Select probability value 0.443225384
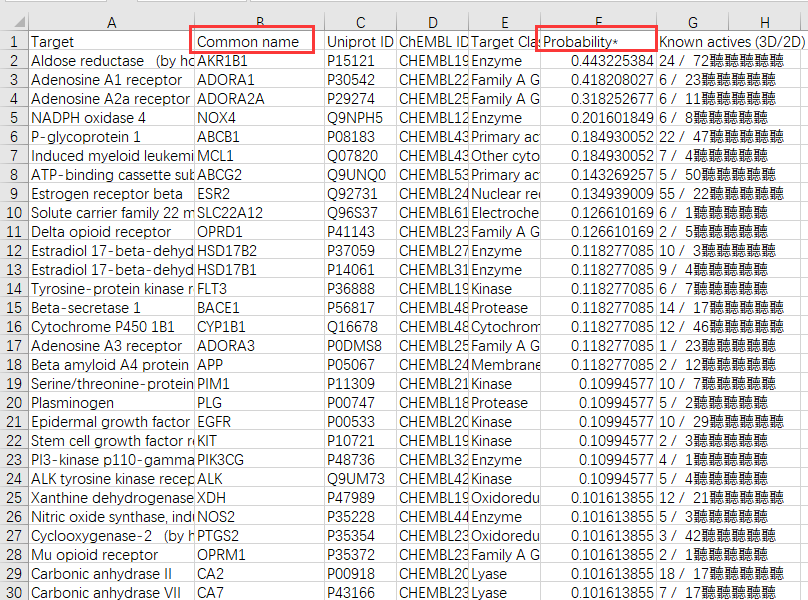The width and height of the screenshot is (808, 600). tap(598, 61)
